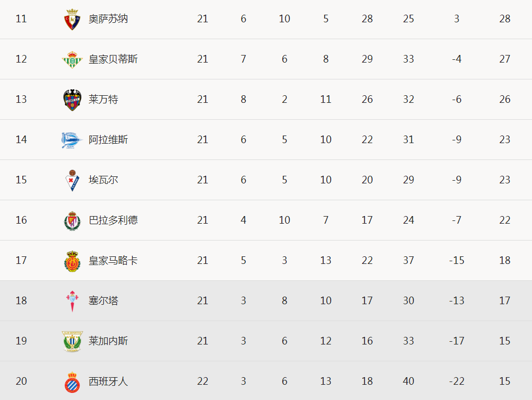This screenshot has height=400, width=532.
Task: Open team name link 皇家贝蒂斯
Action: pos(113,59)
